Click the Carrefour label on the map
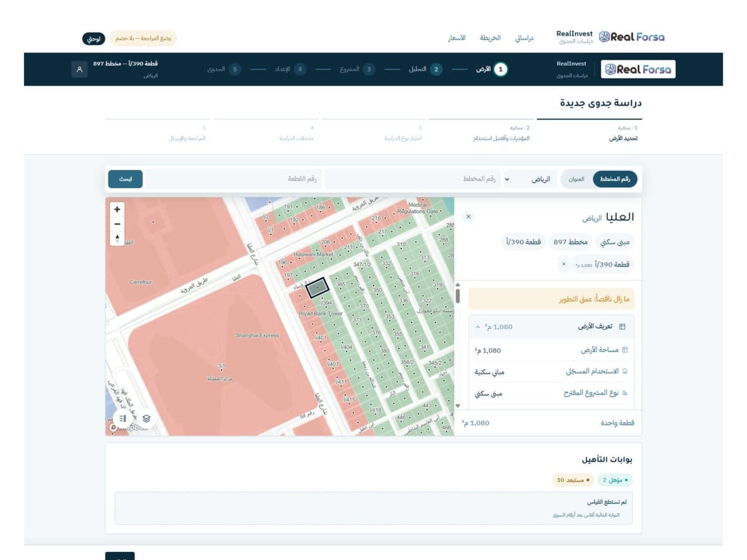The image size is (747, 560). [x=141, y=282]
